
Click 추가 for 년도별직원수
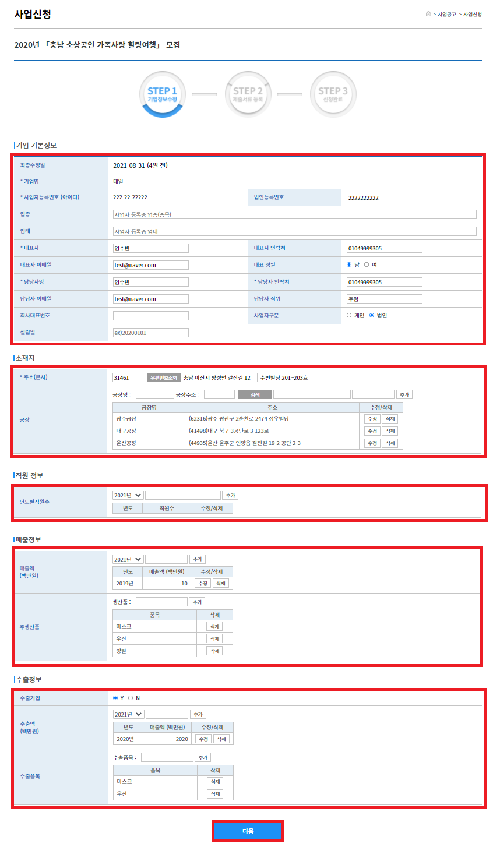click(x=231, y=495)
